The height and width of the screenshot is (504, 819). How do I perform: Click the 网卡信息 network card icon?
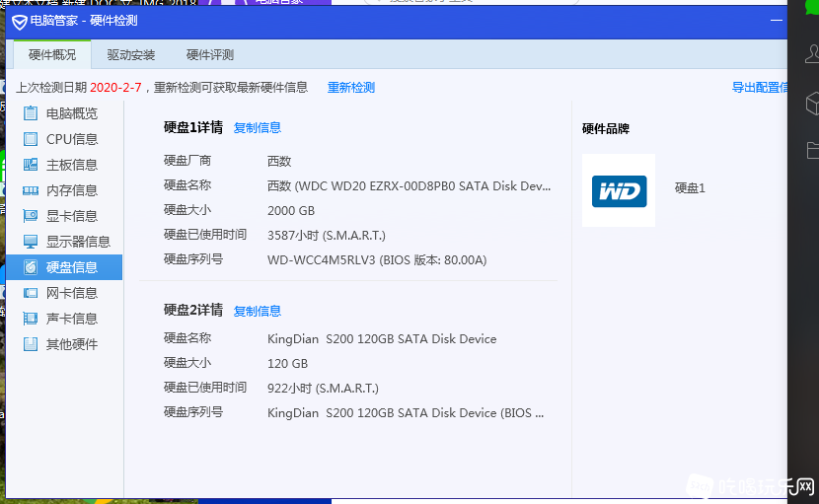click(31, 293)
